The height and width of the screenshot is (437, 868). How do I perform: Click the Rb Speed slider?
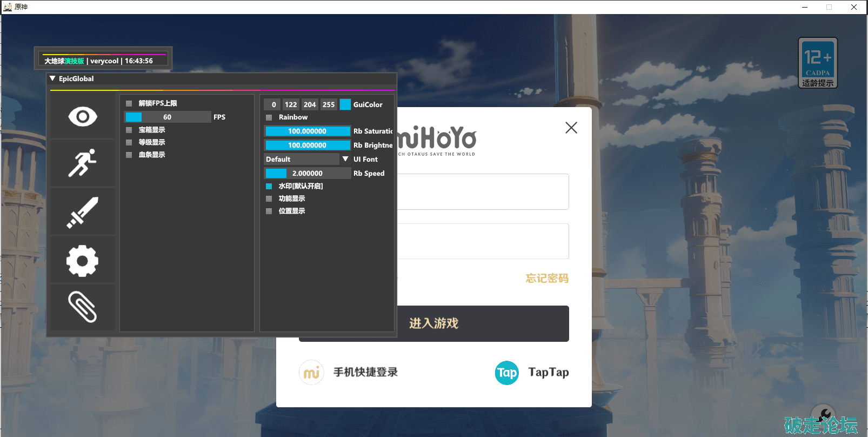(x=308, y=173)
